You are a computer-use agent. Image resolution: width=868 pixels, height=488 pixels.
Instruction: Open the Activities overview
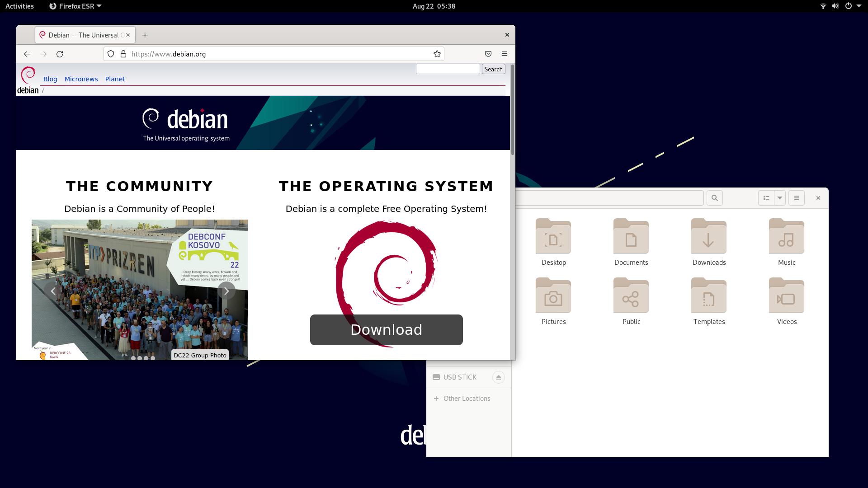click(x=19, y=6)
